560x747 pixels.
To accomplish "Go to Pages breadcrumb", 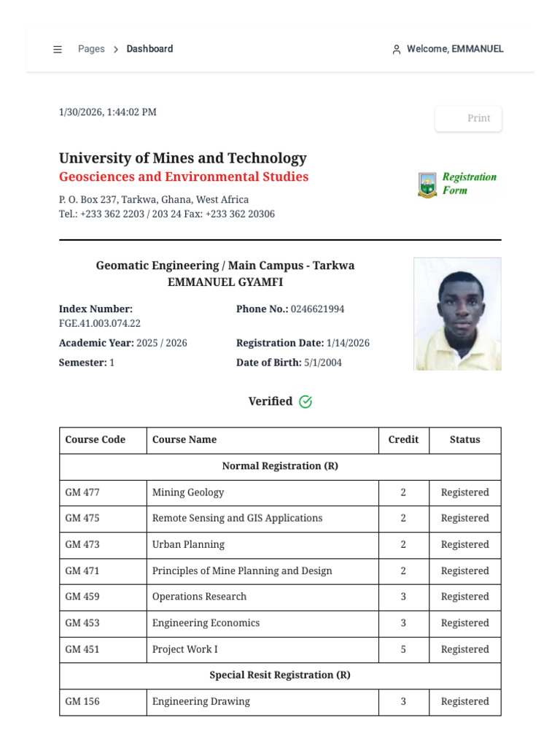I will (x=91, y=49).
